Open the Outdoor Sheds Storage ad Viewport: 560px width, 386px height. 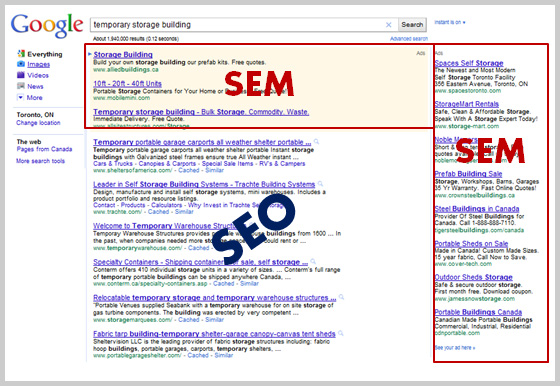click(x=474, y=277)
